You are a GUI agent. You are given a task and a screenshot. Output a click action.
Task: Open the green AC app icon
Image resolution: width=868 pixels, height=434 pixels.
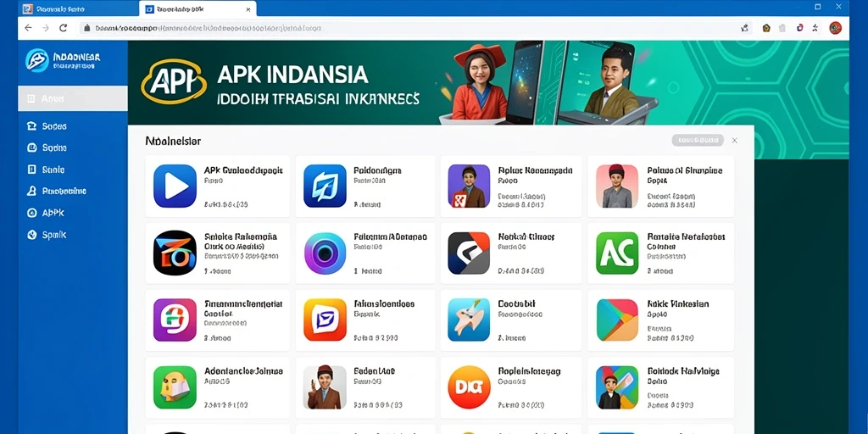(x=617, y=253)
